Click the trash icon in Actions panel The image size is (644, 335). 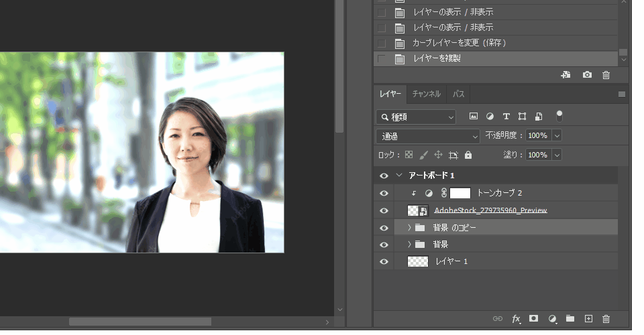tap(606, 75)
